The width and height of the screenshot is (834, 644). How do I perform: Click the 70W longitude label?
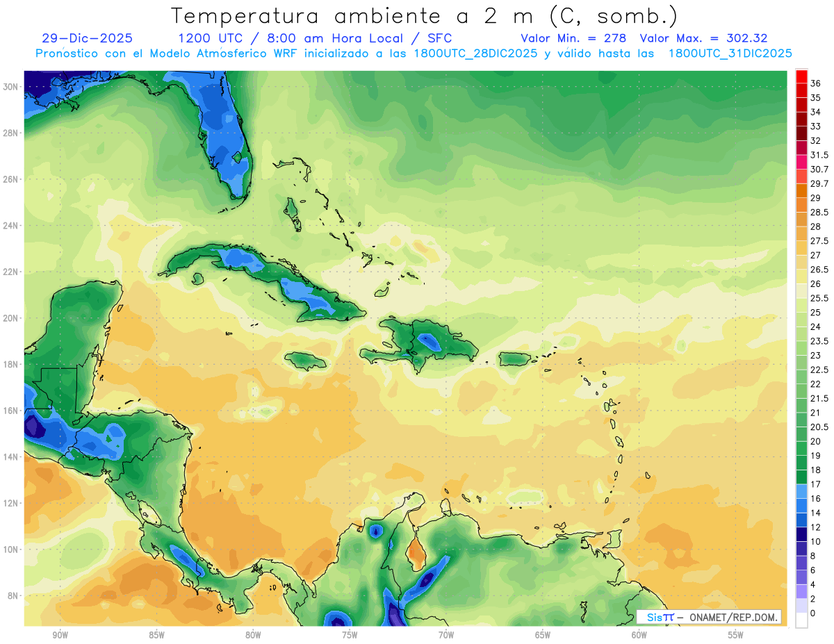pyautogui.click(x=446, y=635)
